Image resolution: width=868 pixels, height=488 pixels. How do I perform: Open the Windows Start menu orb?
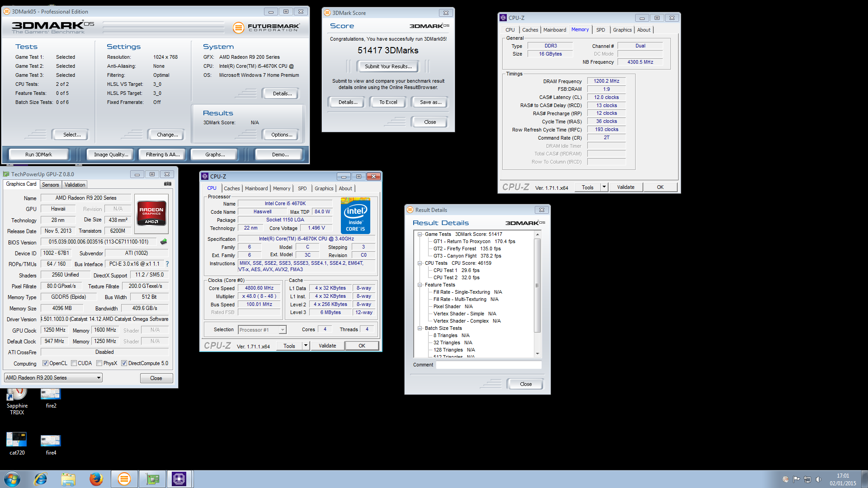tap(12, 479)
